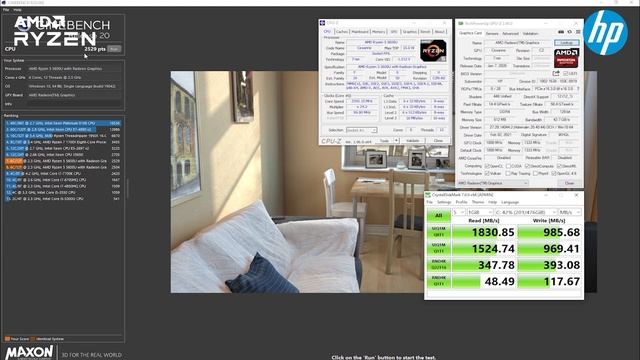This screenshot has height=360, width=640.
Task: Open the Selection socket dropdown in CPU-Z
Action: [x=361, y=130]
